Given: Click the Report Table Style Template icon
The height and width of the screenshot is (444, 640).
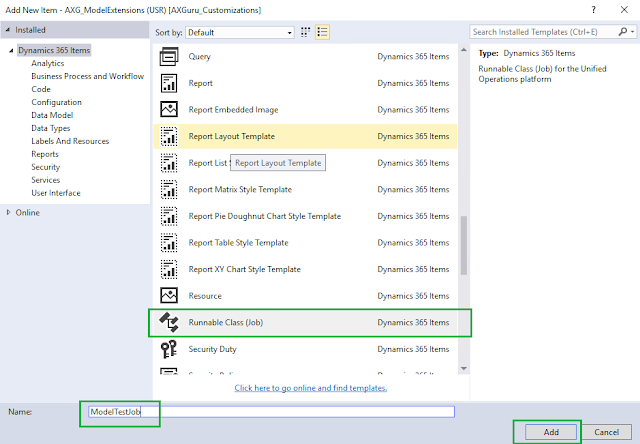Looking at the screenshot, I should tap(169, 242).
